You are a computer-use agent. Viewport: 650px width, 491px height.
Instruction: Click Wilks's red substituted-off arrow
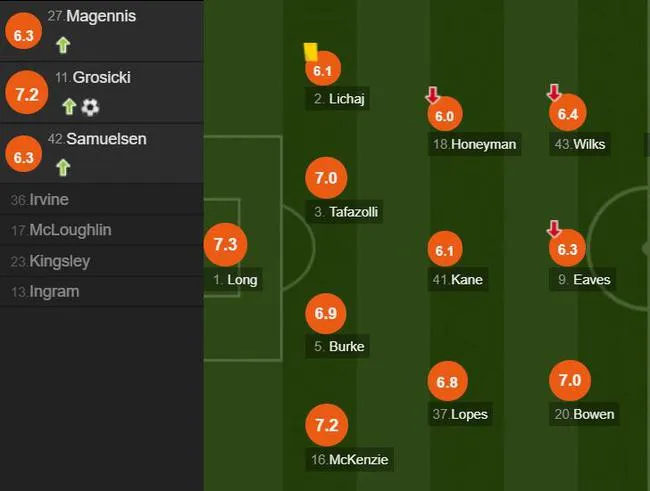554,92
